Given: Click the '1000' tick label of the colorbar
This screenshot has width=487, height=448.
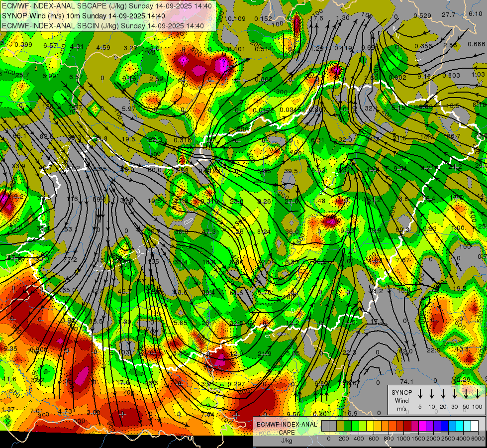Looking at the screenshot, I should (403, 439).
